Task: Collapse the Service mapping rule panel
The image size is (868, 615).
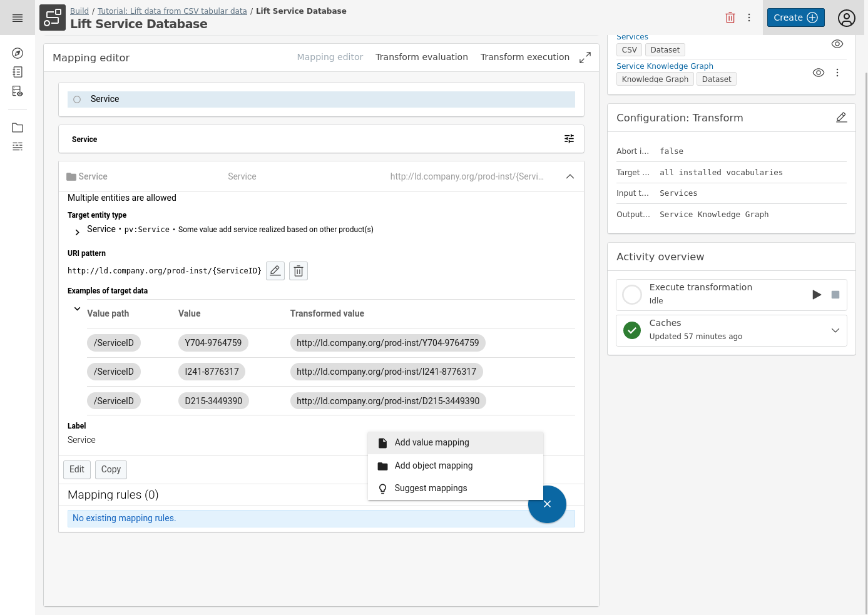Action: tap(569, 176)
